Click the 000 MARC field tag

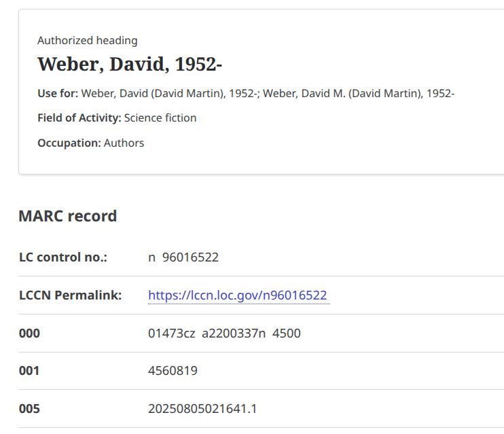[29, 333]
